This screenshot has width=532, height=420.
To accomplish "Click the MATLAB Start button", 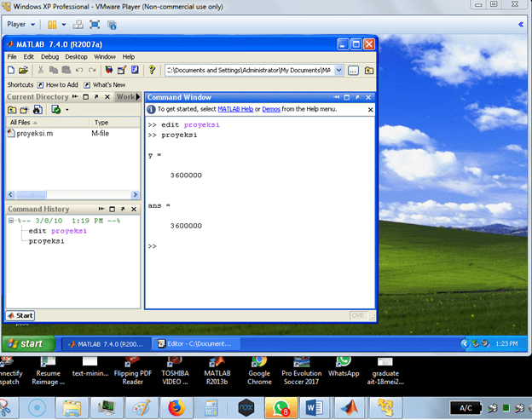I will coord(20,315).
